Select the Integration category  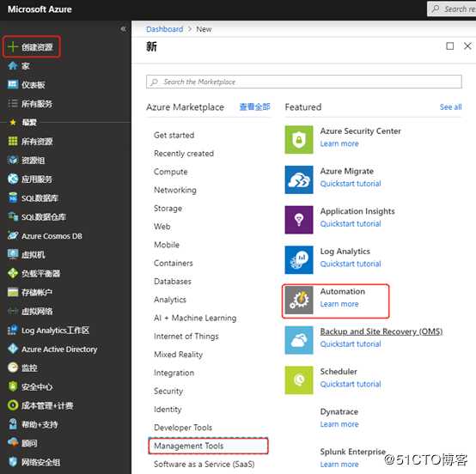(x=174, y=373)
